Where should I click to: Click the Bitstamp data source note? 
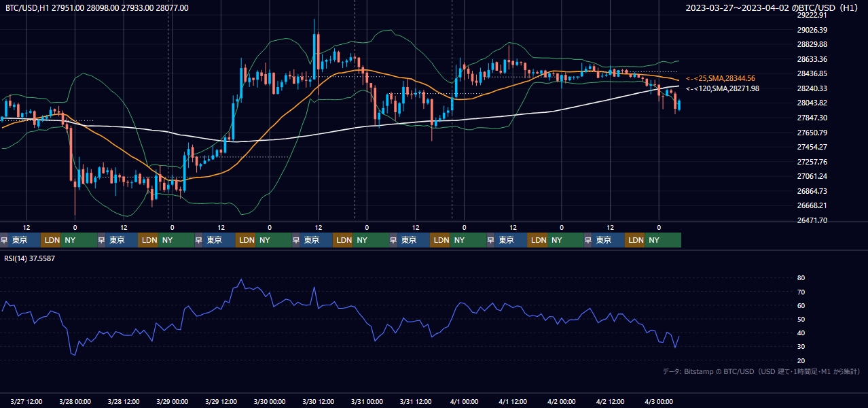pos(761,371)
